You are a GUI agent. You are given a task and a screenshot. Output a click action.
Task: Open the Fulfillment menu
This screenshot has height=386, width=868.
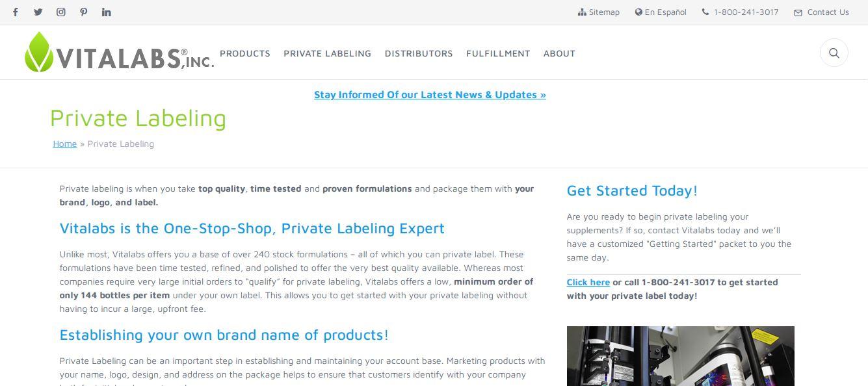tap(498, 53)
